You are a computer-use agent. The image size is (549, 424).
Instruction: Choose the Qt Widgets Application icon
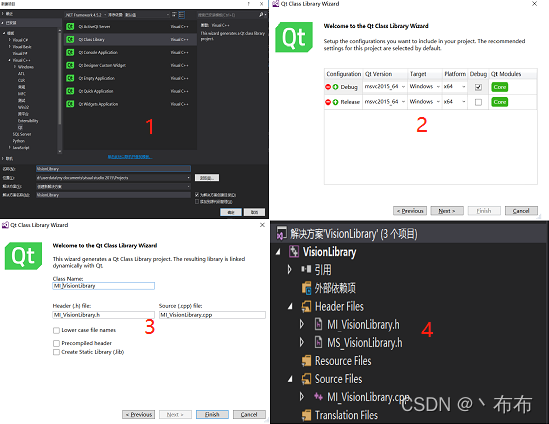coord(70,104)
